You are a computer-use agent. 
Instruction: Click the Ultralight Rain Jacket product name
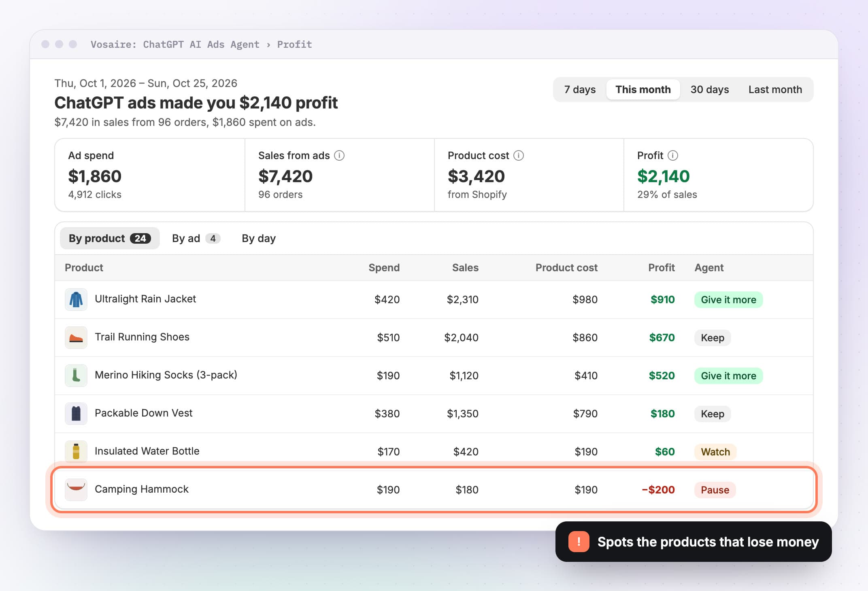coord(145,299)
